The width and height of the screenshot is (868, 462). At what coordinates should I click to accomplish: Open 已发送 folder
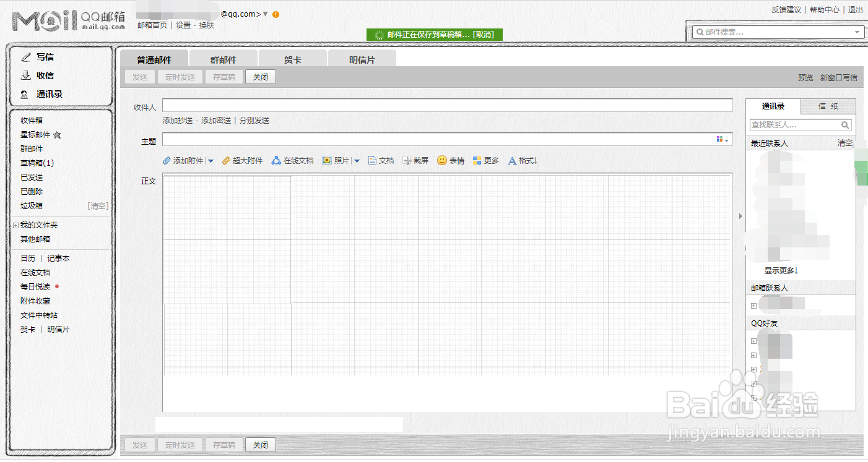pos(32,178)
